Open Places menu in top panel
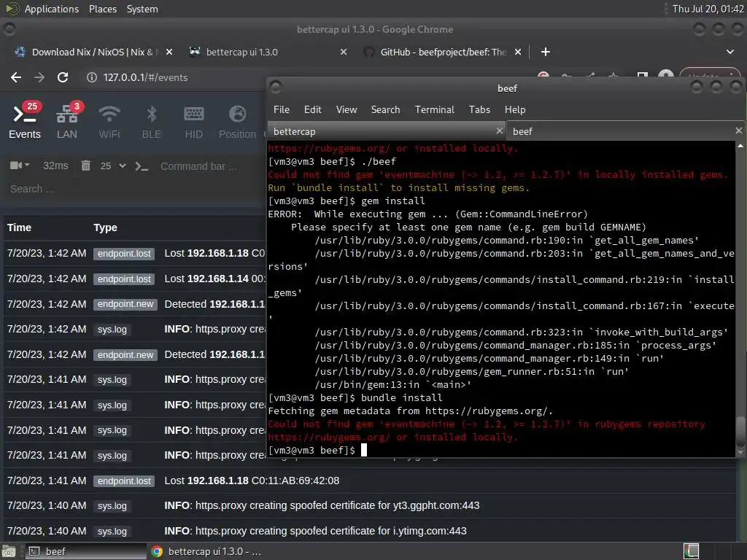This screenshot has height=560, width=747. [x=103, y=9]
